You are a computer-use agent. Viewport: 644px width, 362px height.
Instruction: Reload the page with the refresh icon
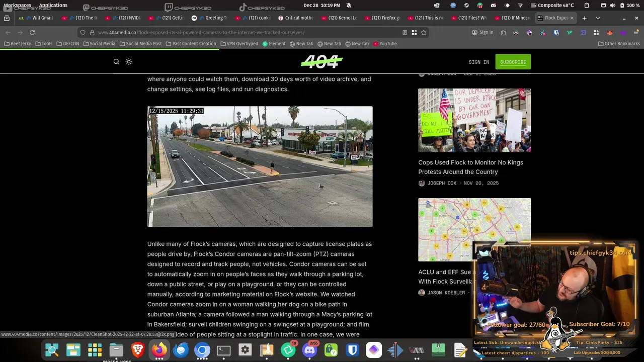[32, 32]
